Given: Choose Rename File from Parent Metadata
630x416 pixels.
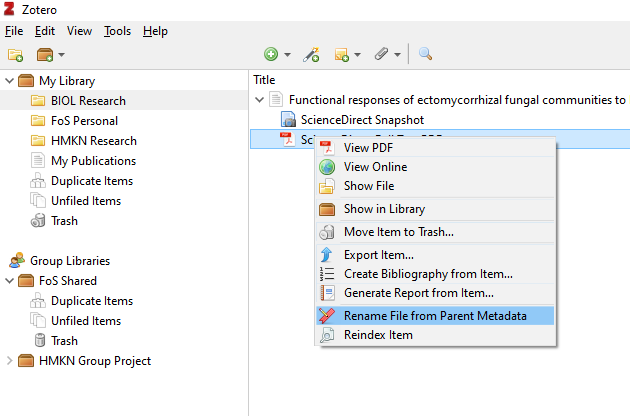Looking at the screenshot, I should point(436,316).
